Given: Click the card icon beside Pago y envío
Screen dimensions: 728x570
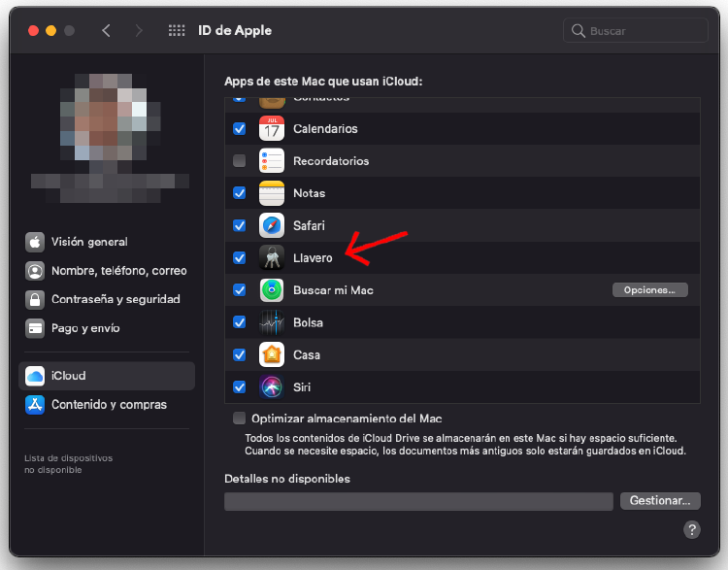Looking at the screenshot, I should (x=35, y=328).
